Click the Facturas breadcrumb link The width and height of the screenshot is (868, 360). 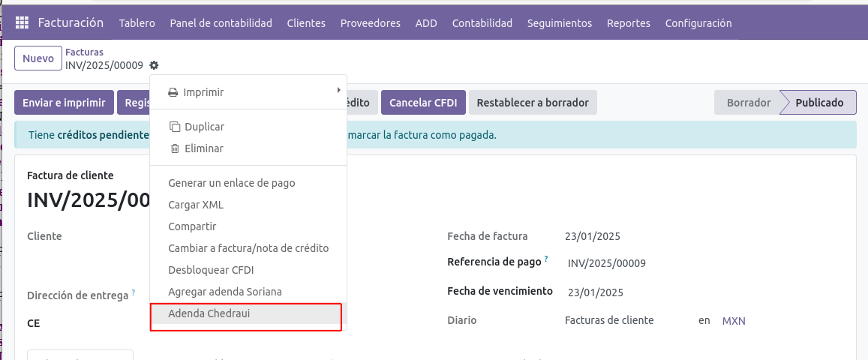click(84, 52)
